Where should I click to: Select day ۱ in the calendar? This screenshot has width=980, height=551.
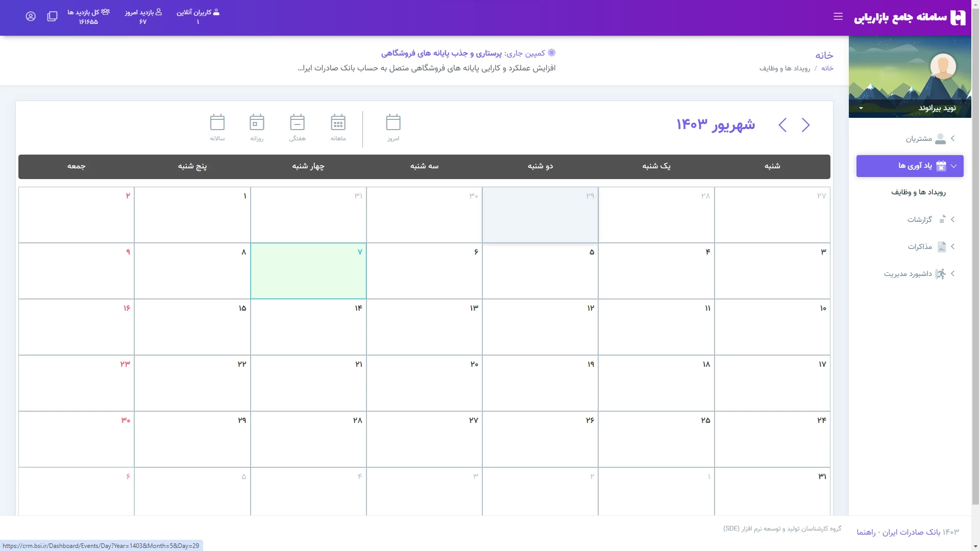pos(192,215)
